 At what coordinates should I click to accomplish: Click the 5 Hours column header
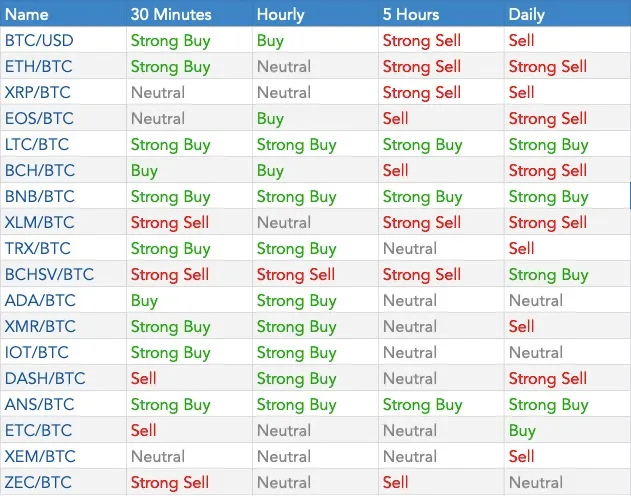coord(411,14)
